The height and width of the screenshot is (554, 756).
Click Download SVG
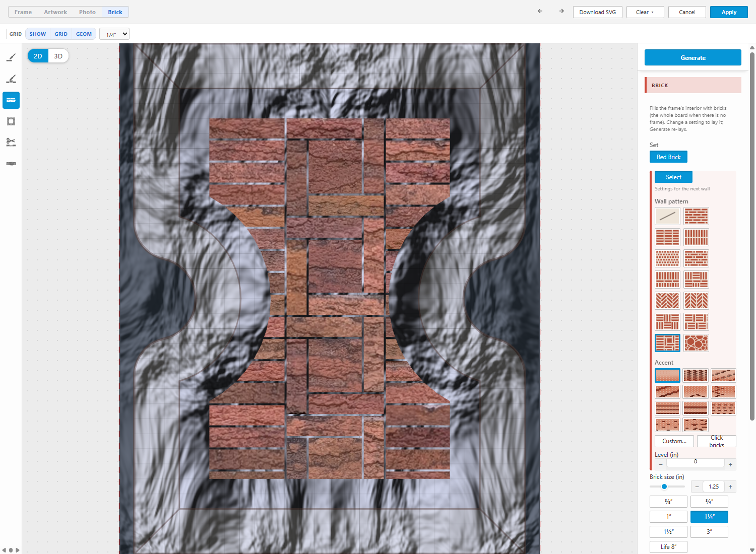[598, 12]
